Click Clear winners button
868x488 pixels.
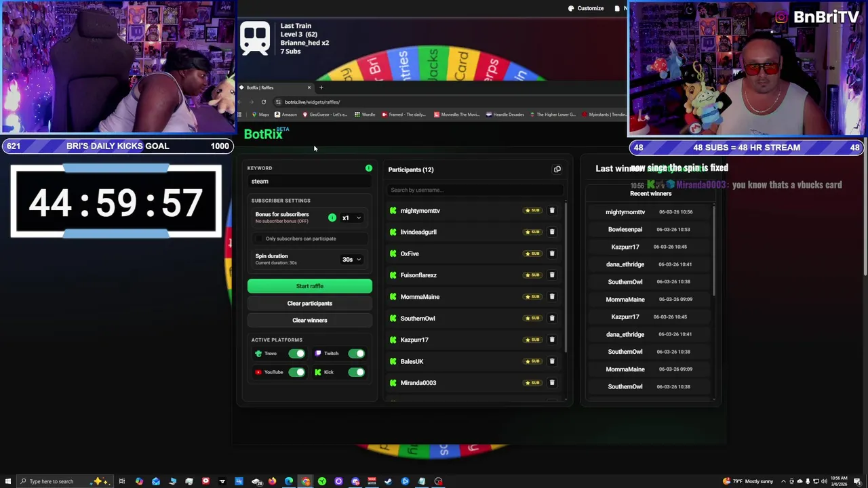click(x=310, y=320)
